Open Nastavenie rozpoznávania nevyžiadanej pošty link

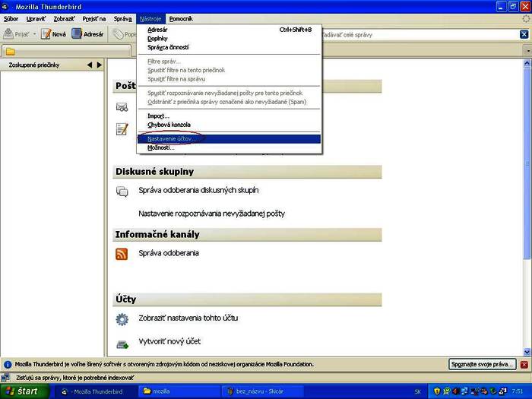(x=211, y=214)
